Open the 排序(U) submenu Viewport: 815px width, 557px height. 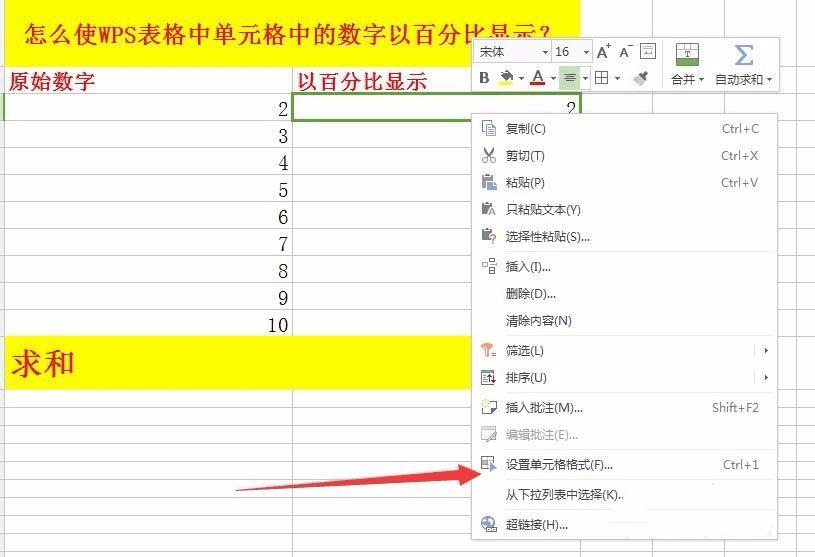[624, 378]
